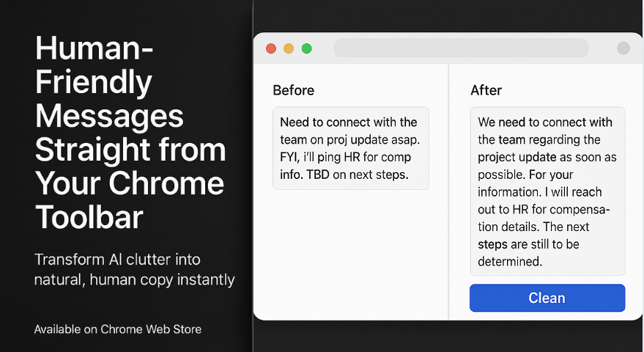Click the red close window dot
This screenshot has height=352, width=644.
point(271,48)
